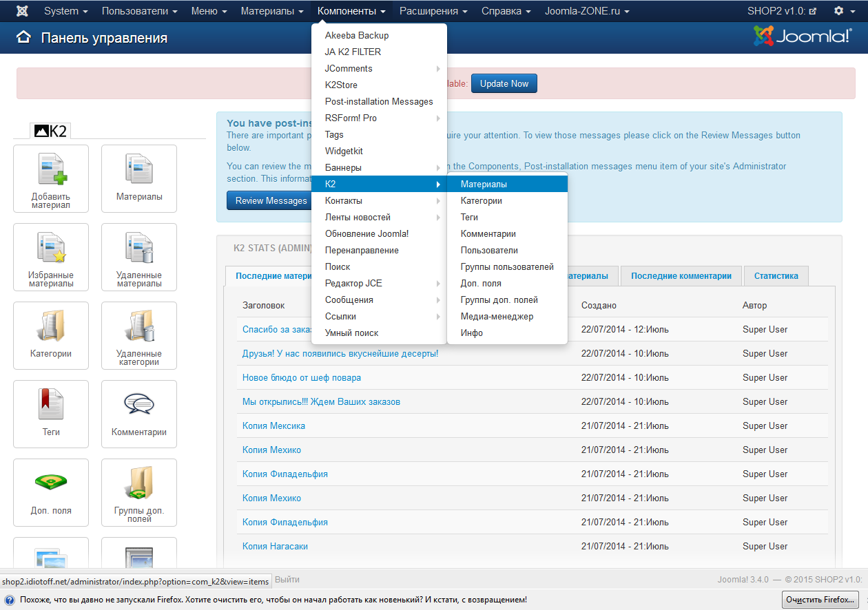Expand the Сообщения submenu
The height and width of the screenshot is (610, 868).
[379, 299]
